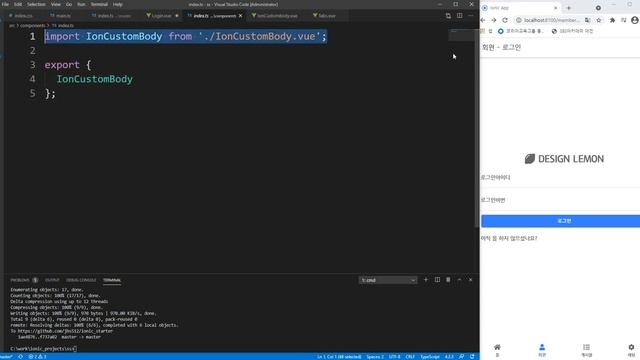Image resolution: width=640 pixels, height=360 pixels.
Task: Open the Run menu
Action: 81,4
